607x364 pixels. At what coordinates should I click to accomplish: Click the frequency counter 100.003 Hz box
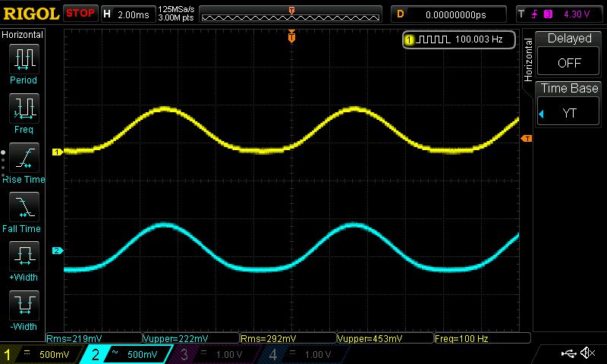pos(459,39)
